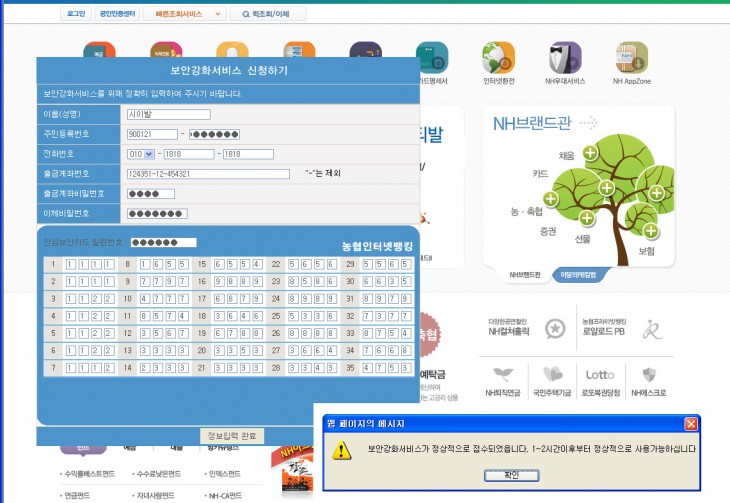
Task: Click the 퀵조회/이체 search button
Action: point(267,14)
